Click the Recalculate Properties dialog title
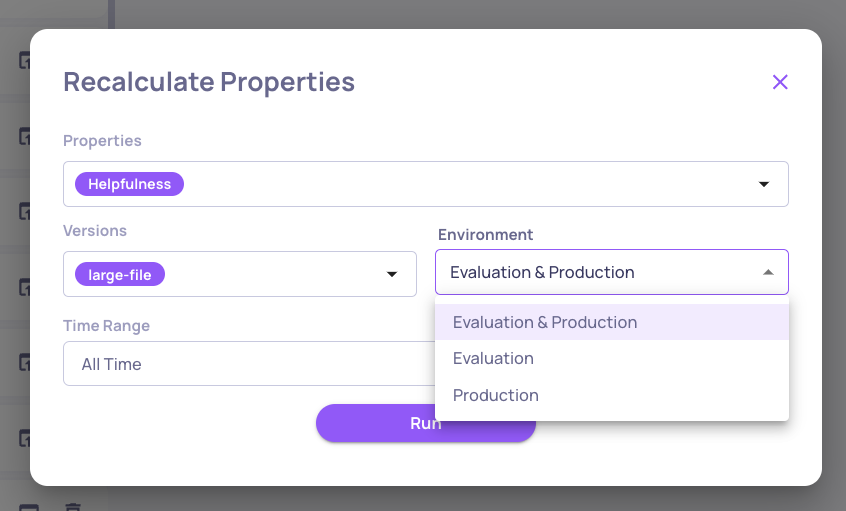 click(x=209, y=81)
